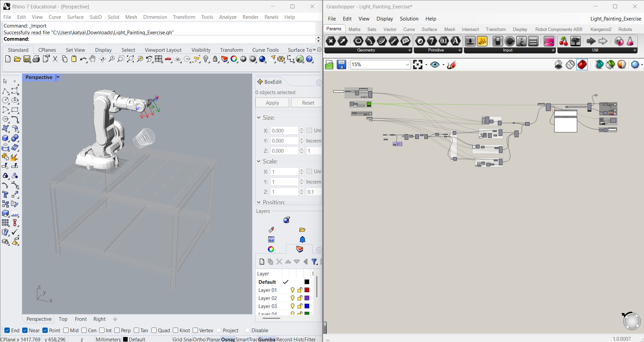Collapse the BoxEdit Position section

(x=259, y=202)
